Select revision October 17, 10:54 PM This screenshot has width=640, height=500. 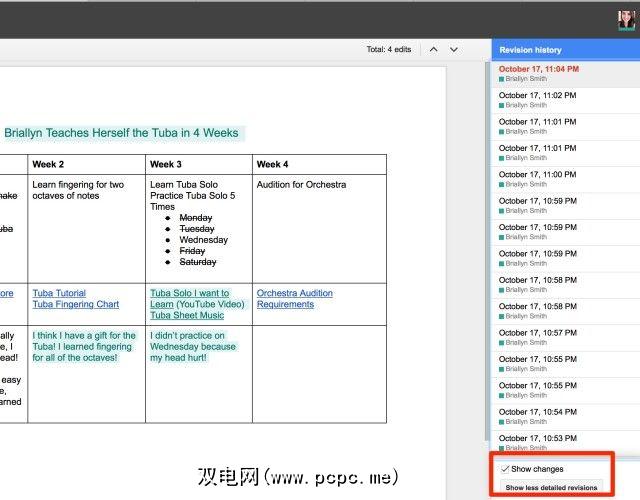click(x=566, y=417)
